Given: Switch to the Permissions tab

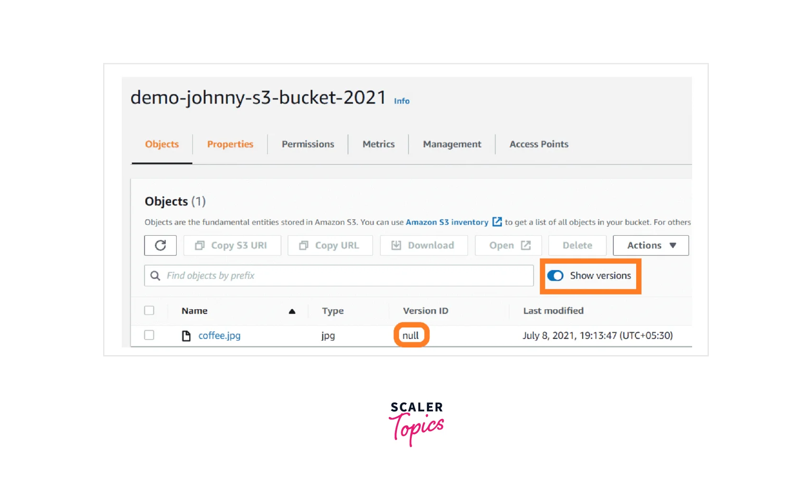Looking at the screenshot, I should coord(308,144).
